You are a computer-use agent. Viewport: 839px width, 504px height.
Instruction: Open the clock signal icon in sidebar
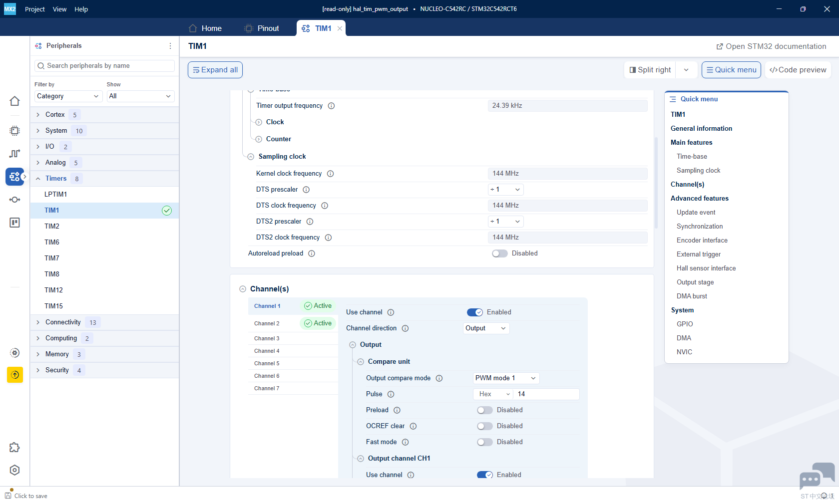14,154
